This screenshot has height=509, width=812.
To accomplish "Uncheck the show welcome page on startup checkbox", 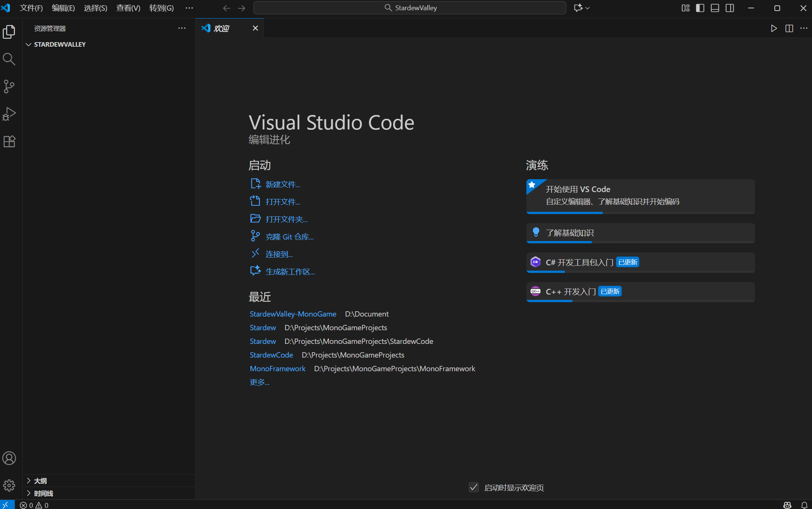I will (474, 487).
